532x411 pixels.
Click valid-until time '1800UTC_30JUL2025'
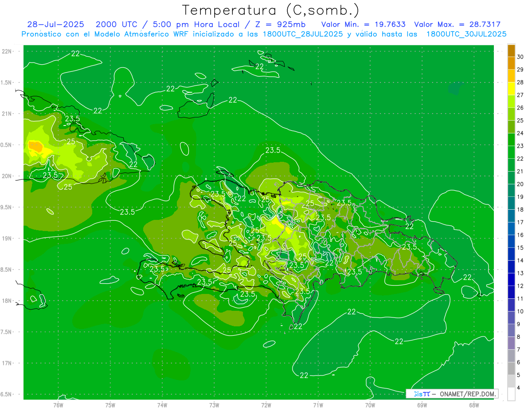click(x=466, y=34)
